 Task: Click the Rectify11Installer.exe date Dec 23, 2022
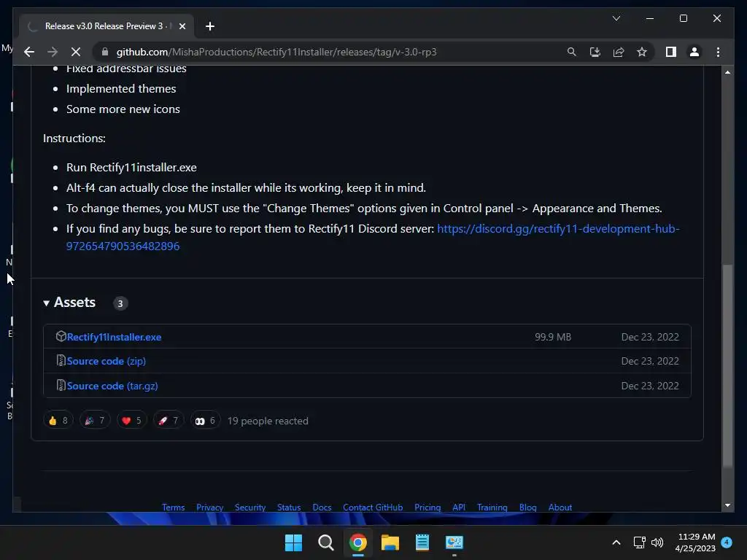coord(650,337)
